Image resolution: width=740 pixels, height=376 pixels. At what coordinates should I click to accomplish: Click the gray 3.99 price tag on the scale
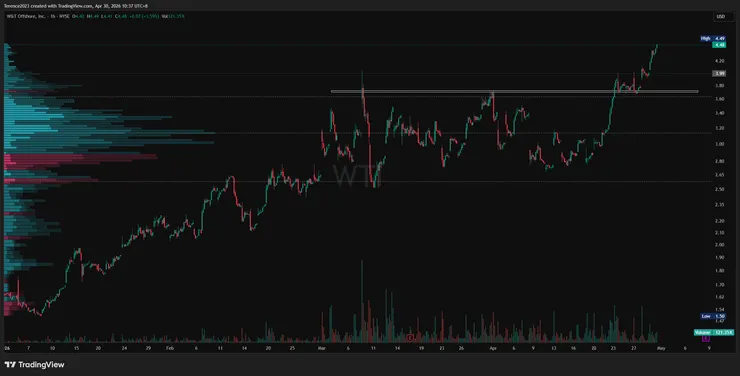tap(719, 74)
